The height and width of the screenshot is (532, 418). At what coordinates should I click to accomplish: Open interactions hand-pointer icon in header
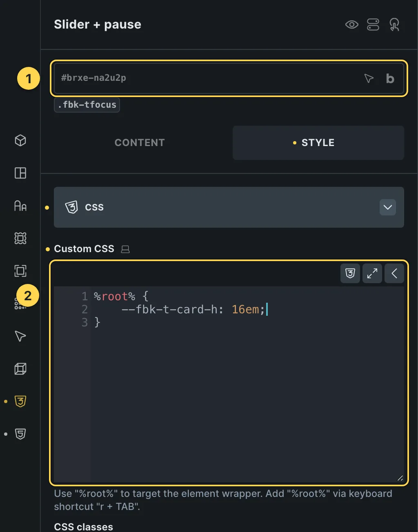394,24
